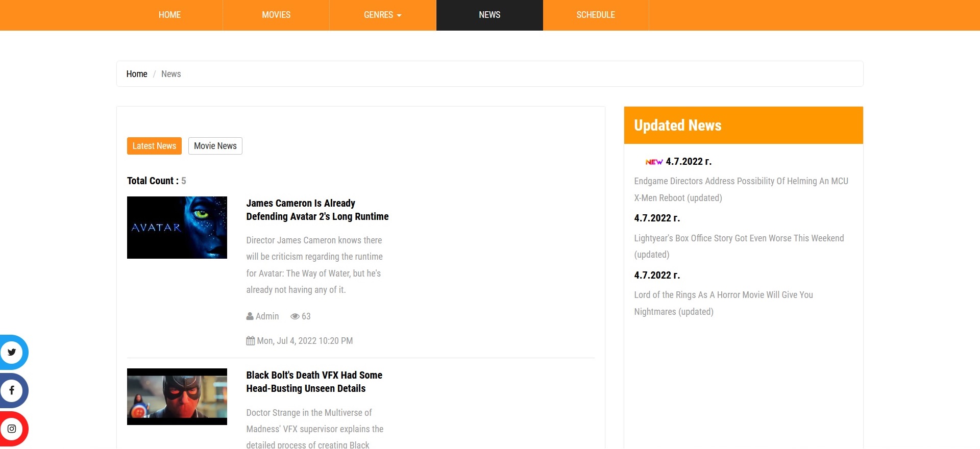Viewport: 980px width, 449px height.
Task: Expand the Genres dropdown menu
Action: pyautogui.click(x=382, y=15)
